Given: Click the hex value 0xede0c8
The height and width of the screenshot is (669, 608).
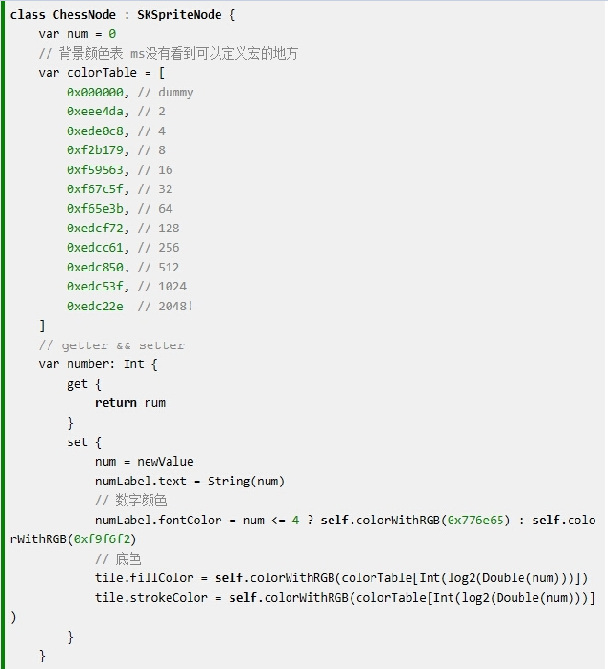Looking at the screenshot, I should click(x=95, y=131).
